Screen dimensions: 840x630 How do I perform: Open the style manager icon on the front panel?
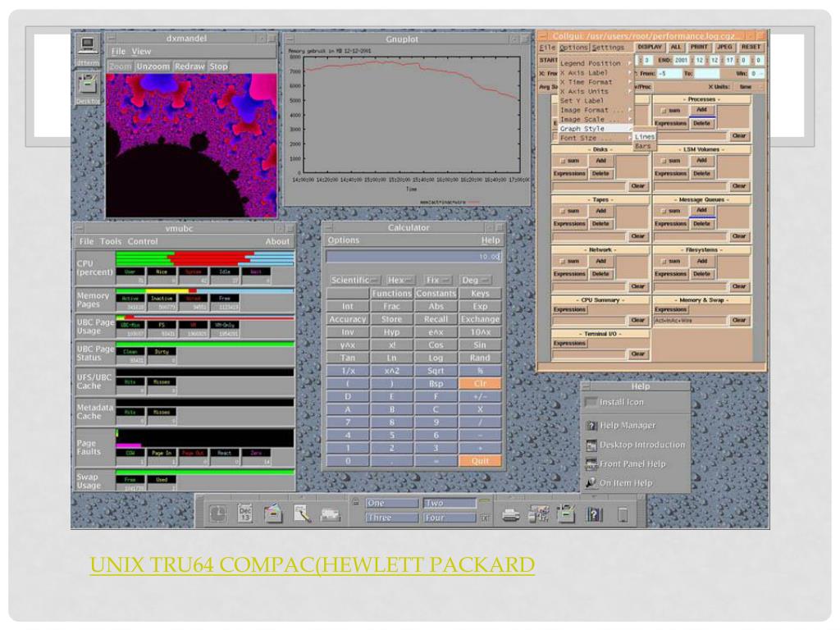(x=538, y=514)
